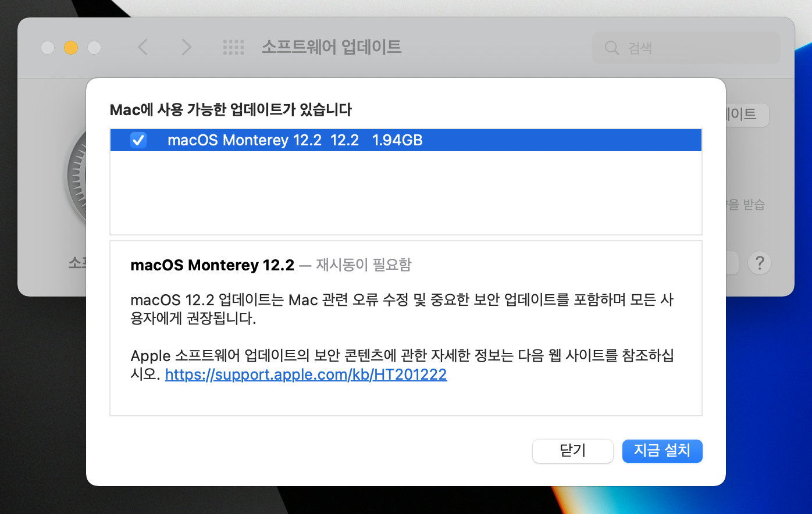This screenshot has width=812, height=514.
Task: Uncheck the macOS Monterey 12.2 update checkbox
Action: [x=138, y=140]
